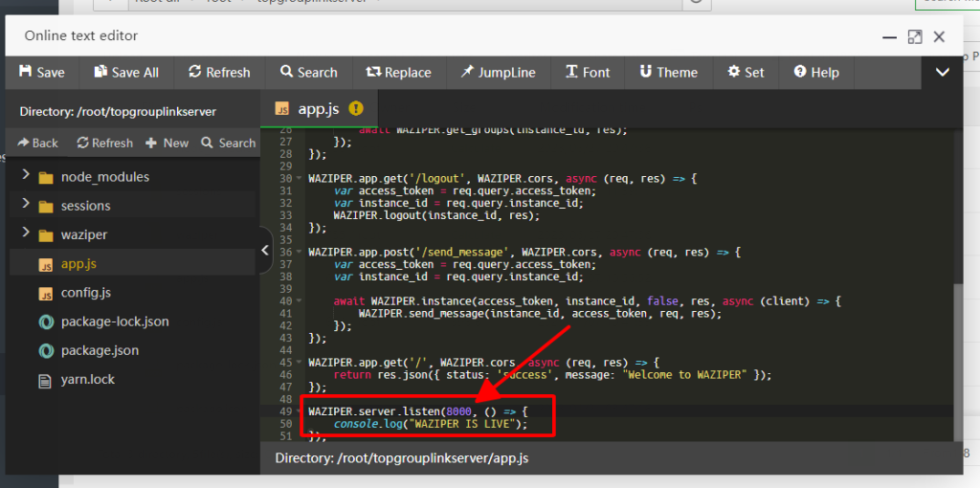Open the JumpLine tool
Image resolution: width=980 pixels, height=488 pixels.
point(498,73)
